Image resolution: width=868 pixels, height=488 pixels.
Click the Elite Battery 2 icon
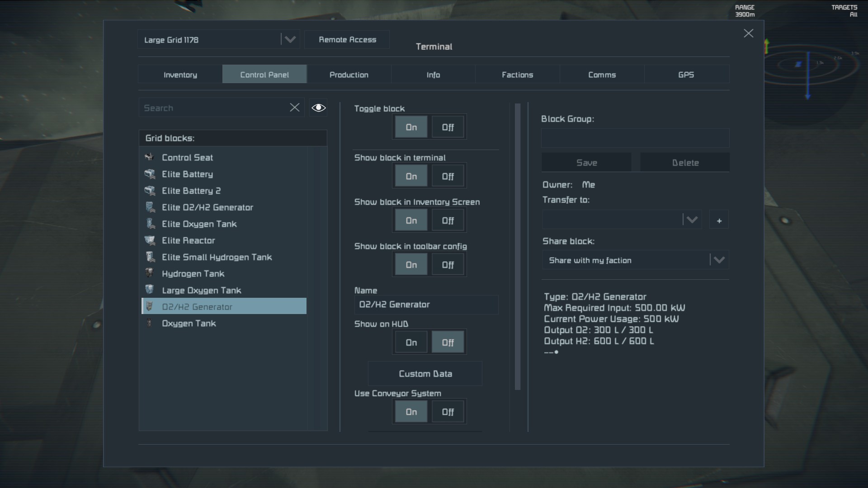tap(149, 191)
